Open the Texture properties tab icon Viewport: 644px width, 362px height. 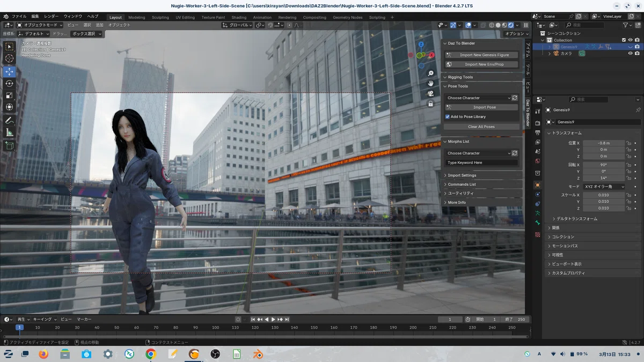pyautogui.click(x=537, y=235)
